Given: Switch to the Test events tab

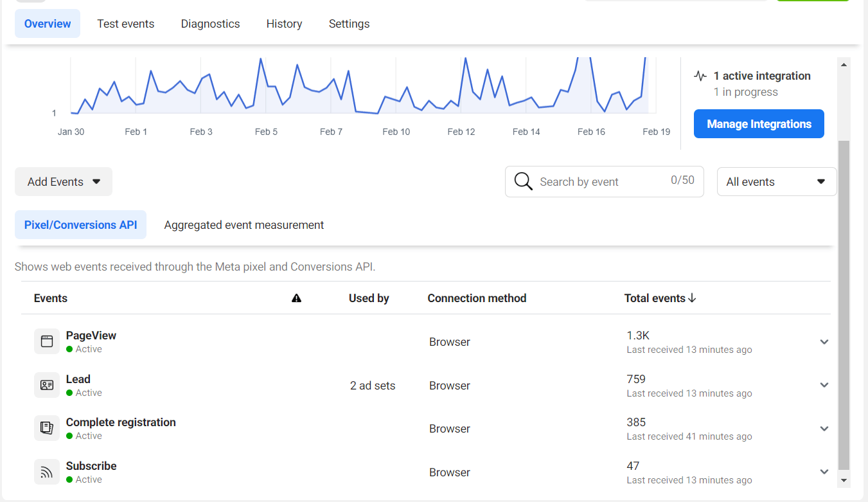Looking at the screenshot, I should (x=126, y=24).
